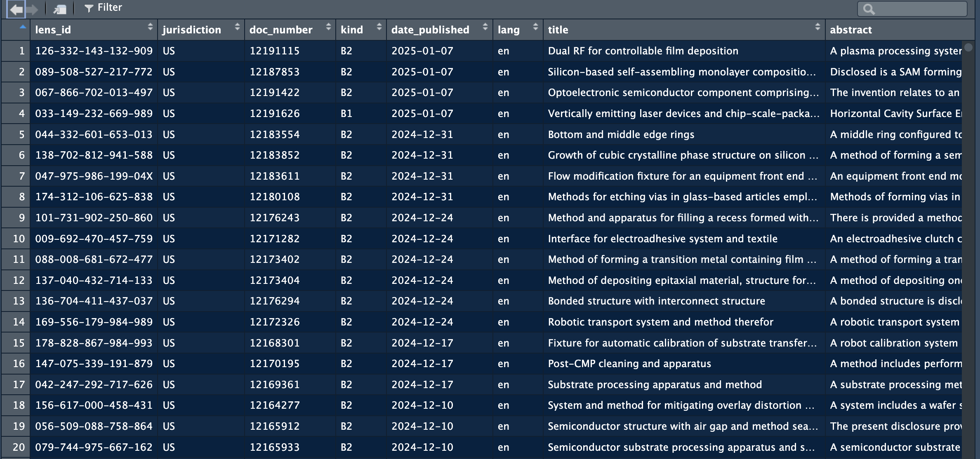Click the search magnifier icon
Viewport: 980px width, 459px height.
tap(869, 9)
